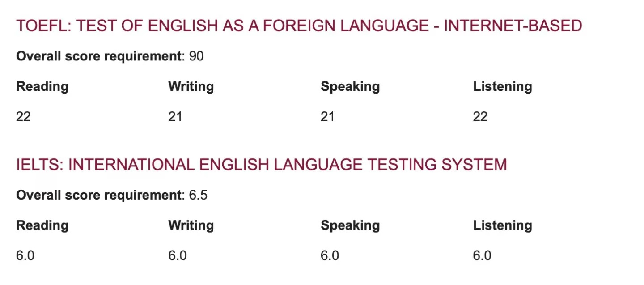Viewport: 644px width, 285px height.
Task: Click IELTS Speaking score 6.0
Action: click(330, 255)
